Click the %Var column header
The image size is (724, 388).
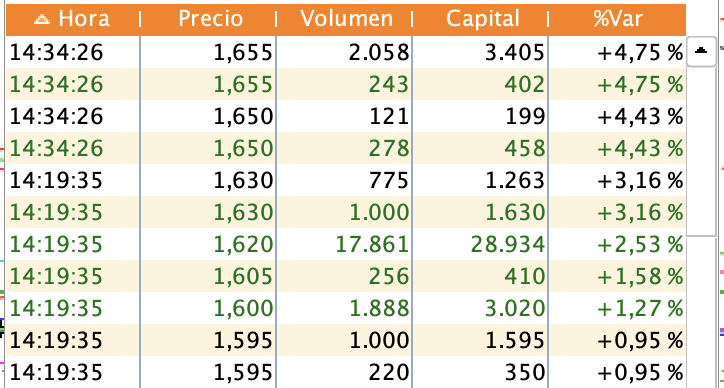tap(618, 19)
